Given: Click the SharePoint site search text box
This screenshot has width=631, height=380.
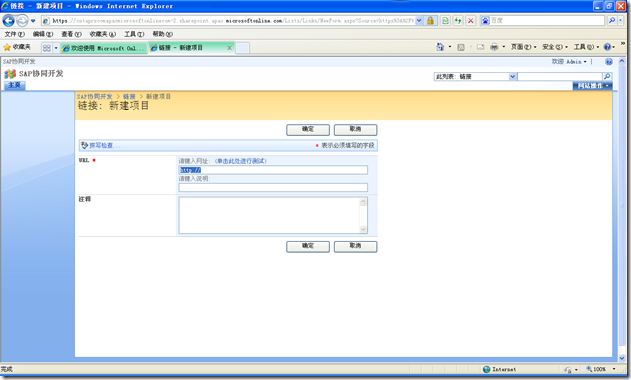Looking at the screenshot, I should (x=560, y=76).
